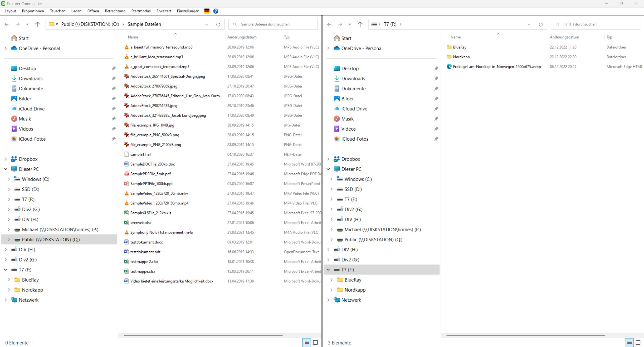This screenshot has width=644, height=347.
Task: Open the Layout menu
Action: click(x=10, y=11)
